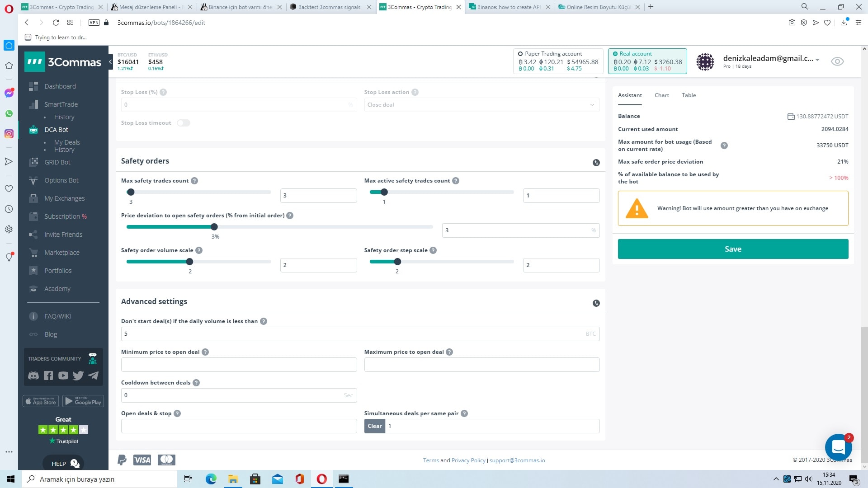Go to My Exchanges
868x488 pixels.
[64, 198]
